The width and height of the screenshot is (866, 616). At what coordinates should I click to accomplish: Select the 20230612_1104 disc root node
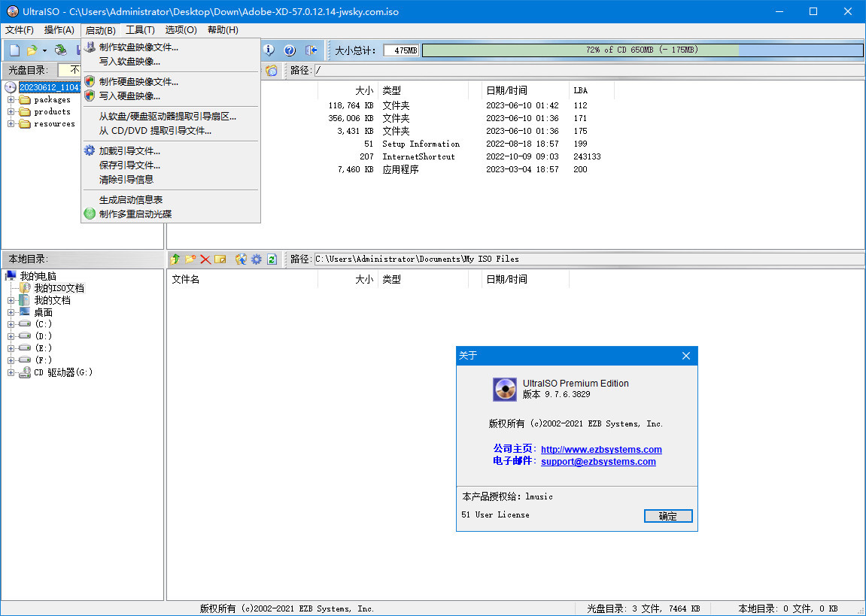pos(50,87)
